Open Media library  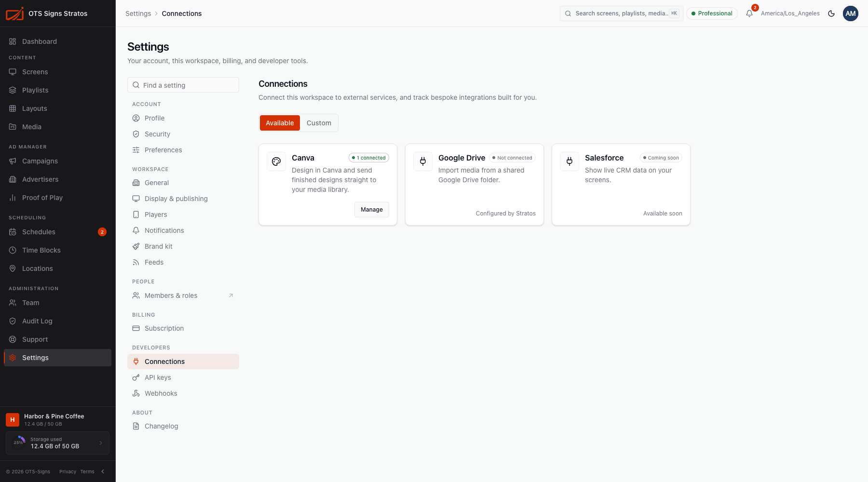click(x=57, y=127)
